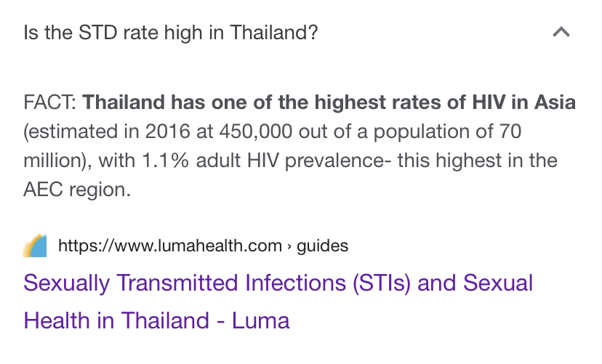Click the word 'Thailand?' in the question header
The height and width of the screenshot is (364, 602).
[274, 32]
